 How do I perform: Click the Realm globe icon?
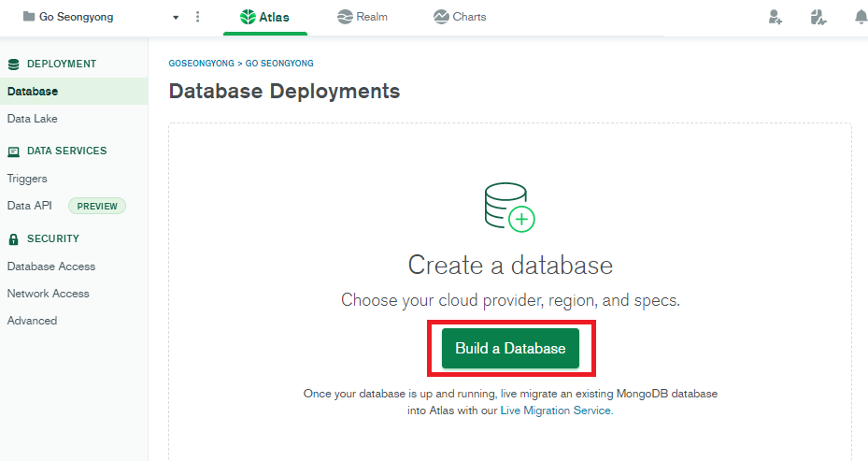pyautogui.click(x=345, y=17)
